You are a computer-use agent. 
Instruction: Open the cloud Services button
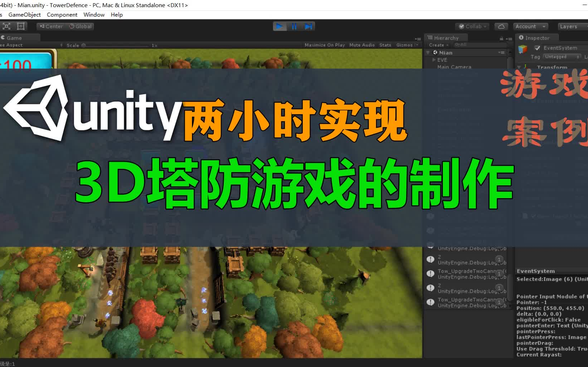pyautogui.click(x=501, y=26)
